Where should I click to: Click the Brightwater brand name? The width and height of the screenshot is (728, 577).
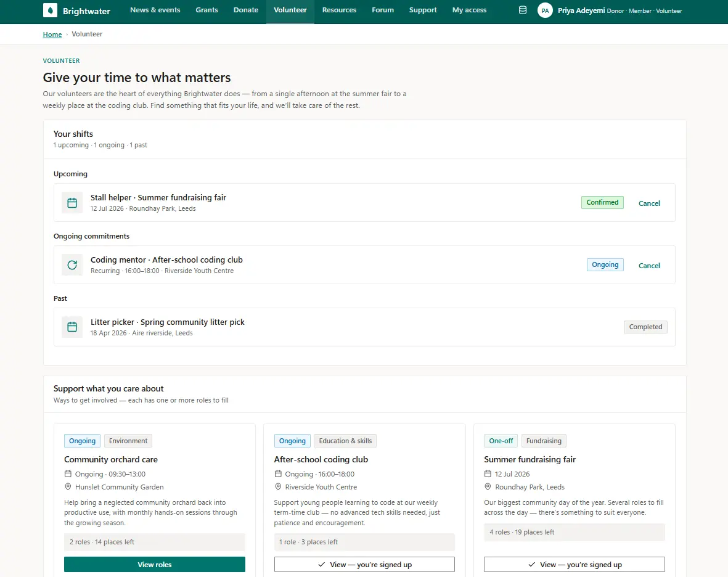[x=86, y=11]
